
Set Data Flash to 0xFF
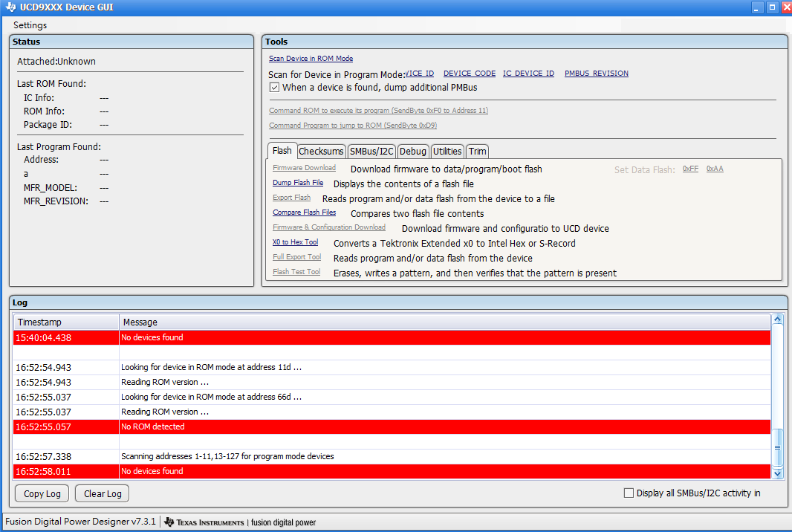[690, 169]
